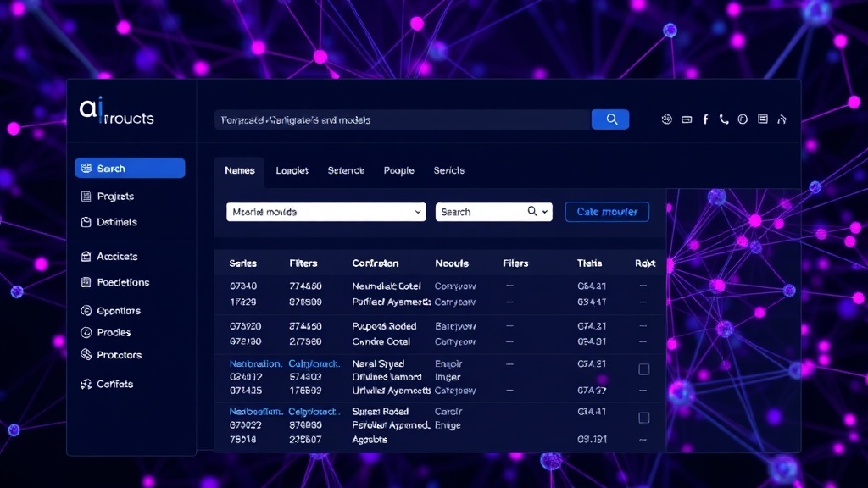Click the Defimiets sidebar icon
Viewport: 868px width, 488px height.
(x=86, y=222)
